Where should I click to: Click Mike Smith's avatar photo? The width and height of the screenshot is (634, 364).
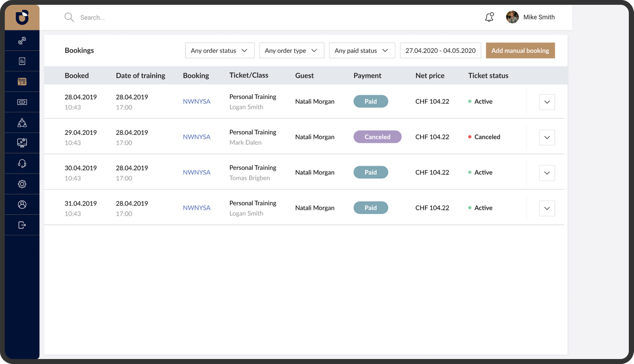pyautogui.click(x=512, y=17)
